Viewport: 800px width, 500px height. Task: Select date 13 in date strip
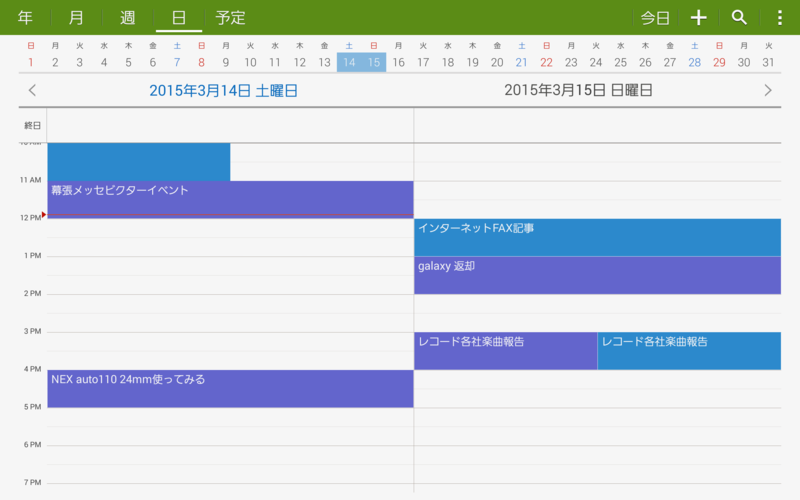pos(324,62)
